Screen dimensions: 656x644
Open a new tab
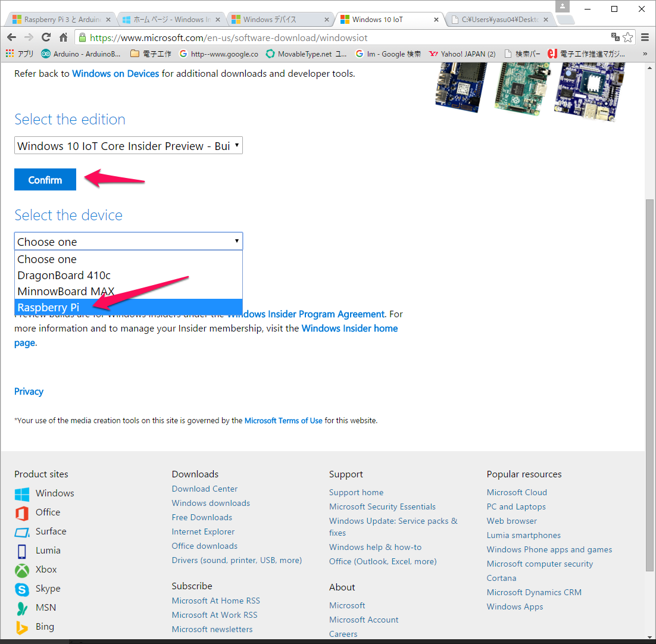566,20
